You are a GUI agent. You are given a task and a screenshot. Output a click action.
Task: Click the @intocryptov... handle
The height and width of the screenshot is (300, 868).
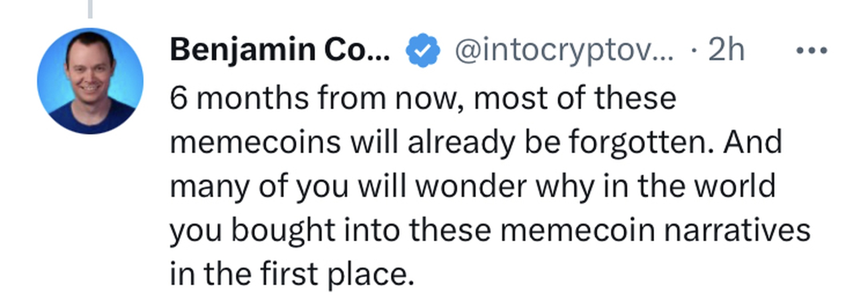(564, 51)
